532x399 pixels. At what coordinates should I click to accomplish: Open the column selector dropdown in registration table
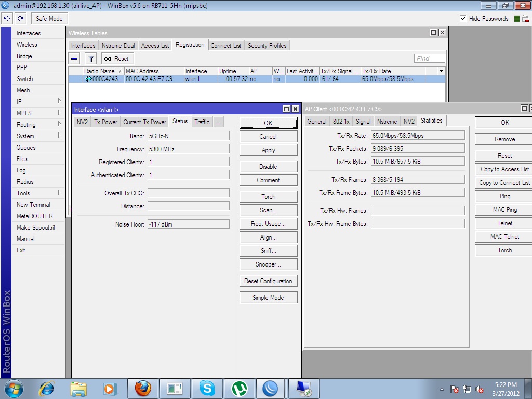441,71
